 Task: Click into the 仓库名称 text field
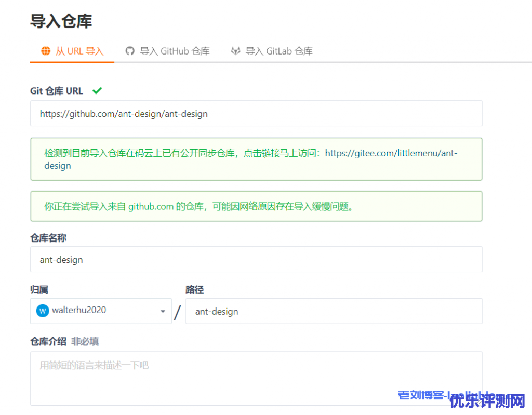click(256, 259)
